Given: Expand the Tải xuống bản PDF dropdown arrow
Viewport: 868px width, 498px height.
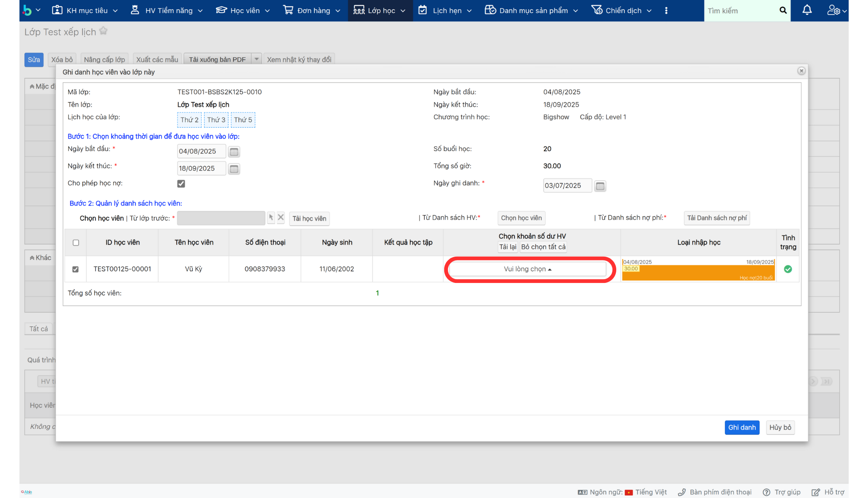Looking at the screenshot, I should (x=256, y=59).
